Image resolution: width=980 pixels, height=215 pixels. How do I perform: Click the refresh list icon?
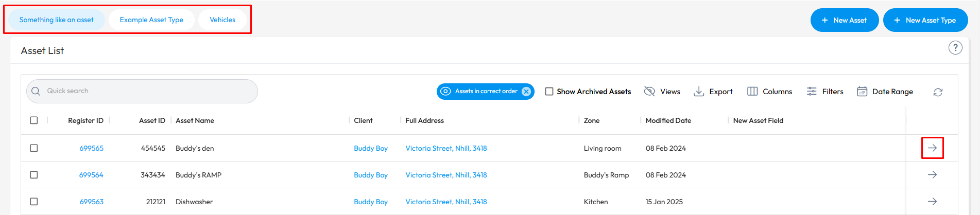(938, 92)
